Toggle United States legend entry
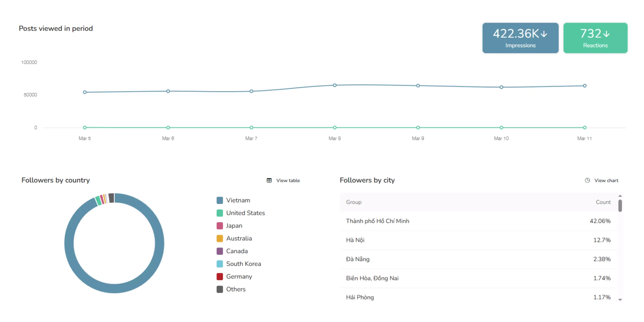644x322 pixels. [x=245, y=213]
